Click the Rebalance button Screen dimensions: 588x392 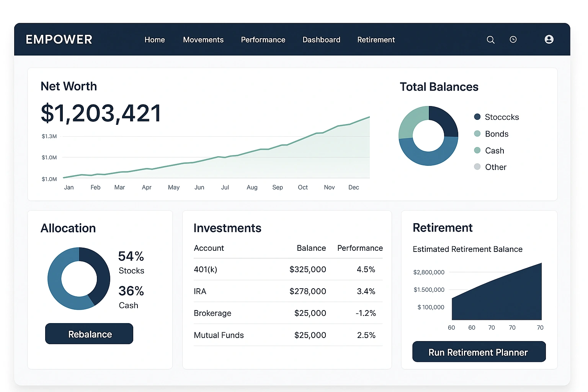89,333
